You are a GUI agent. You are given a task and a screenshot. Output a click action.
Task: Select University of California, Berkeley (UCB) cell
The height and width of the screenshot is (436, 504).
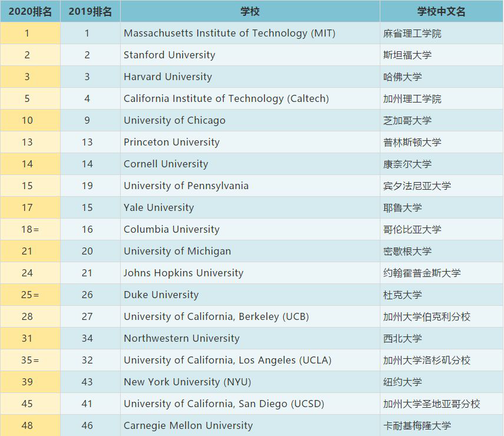point(250,316)
